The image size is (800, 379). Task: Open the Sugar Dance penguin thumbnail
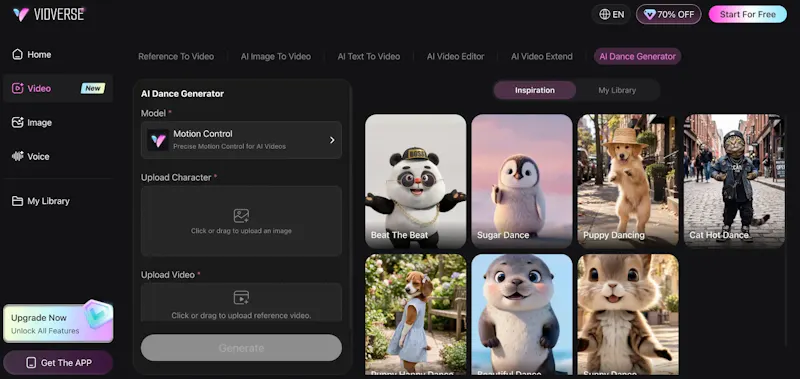click(x=522, y=181)
